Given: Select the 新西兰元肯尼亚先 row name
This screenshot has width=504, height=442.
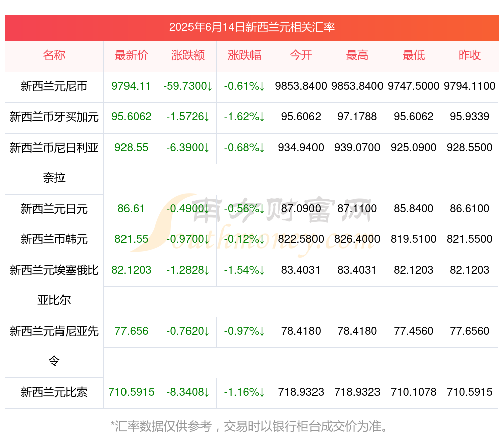Looking at the screenshot, I should pyautogui.click(x=54, y=332).
